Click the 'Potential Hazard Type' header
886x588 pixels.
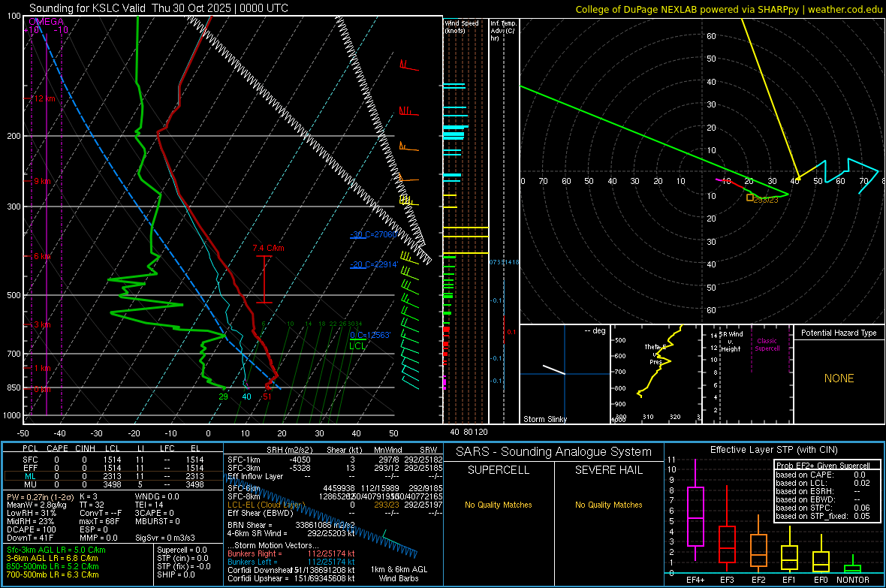coord(839,333)
